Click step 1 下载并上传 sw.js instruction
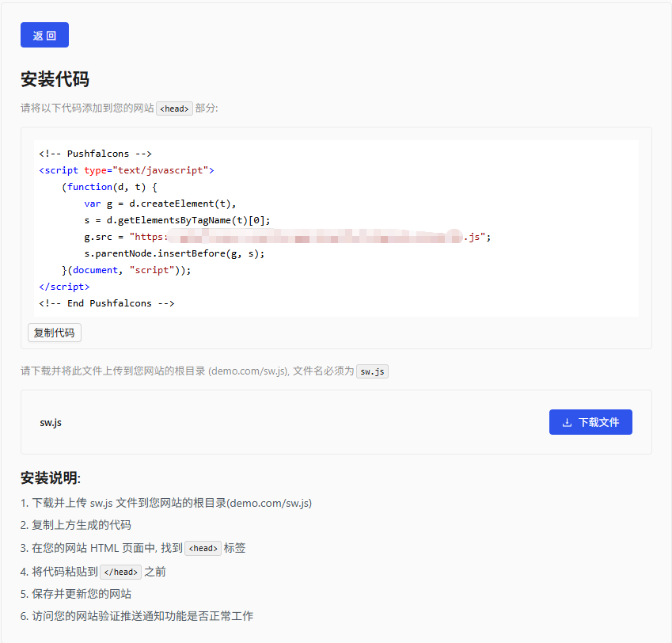 click(166, 503)
